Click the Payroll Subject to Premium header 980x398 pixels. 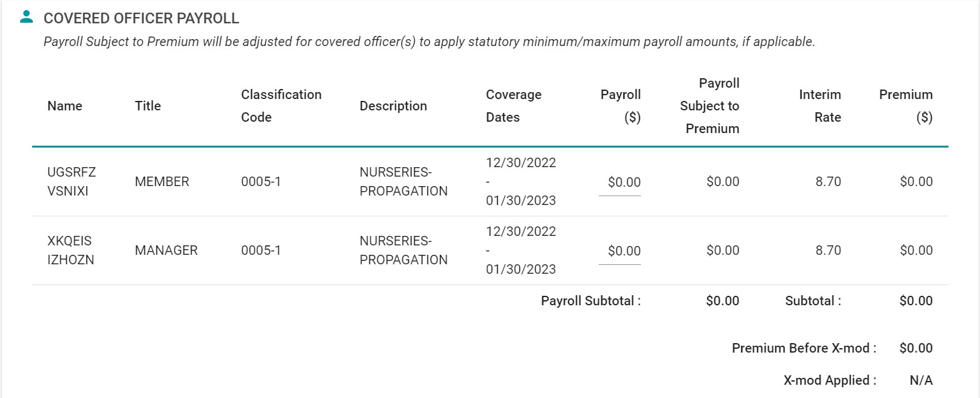click(x=710, y=106)
